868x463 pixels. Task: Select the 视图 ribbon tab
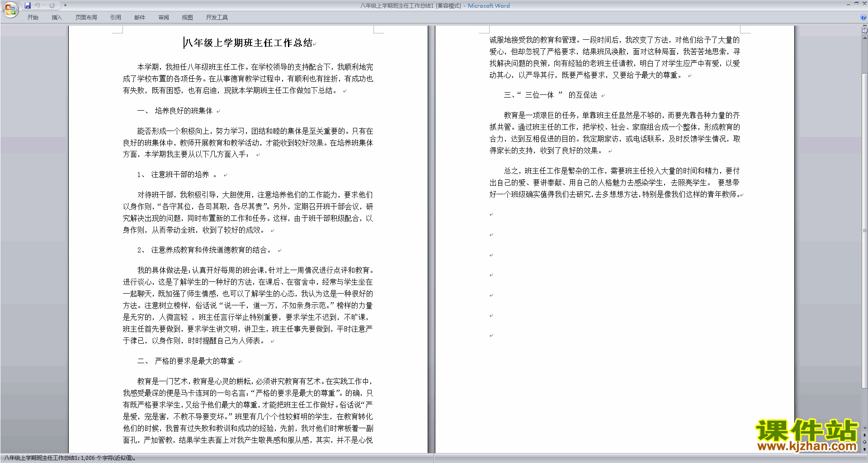[188, 18]
